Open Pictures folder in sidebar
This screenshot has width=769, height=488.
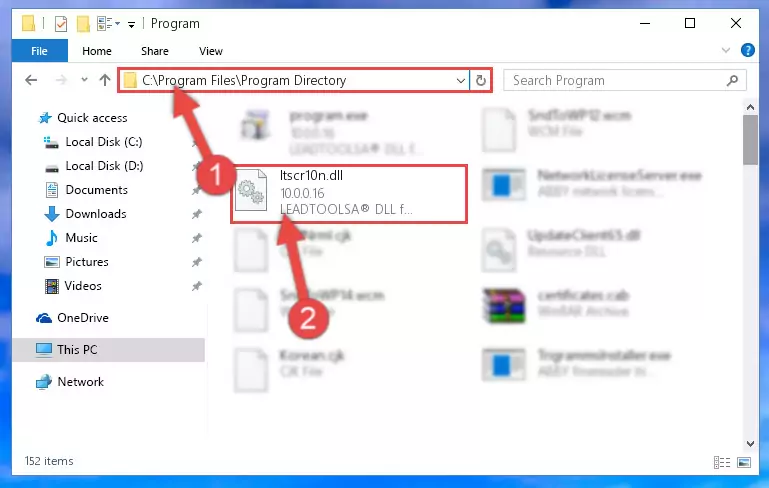(87, 262)
